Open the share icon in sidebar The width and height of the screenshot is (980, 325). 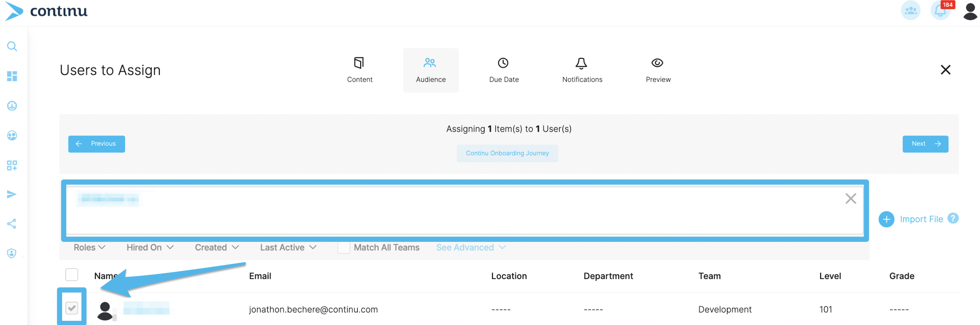coord(12,224)
